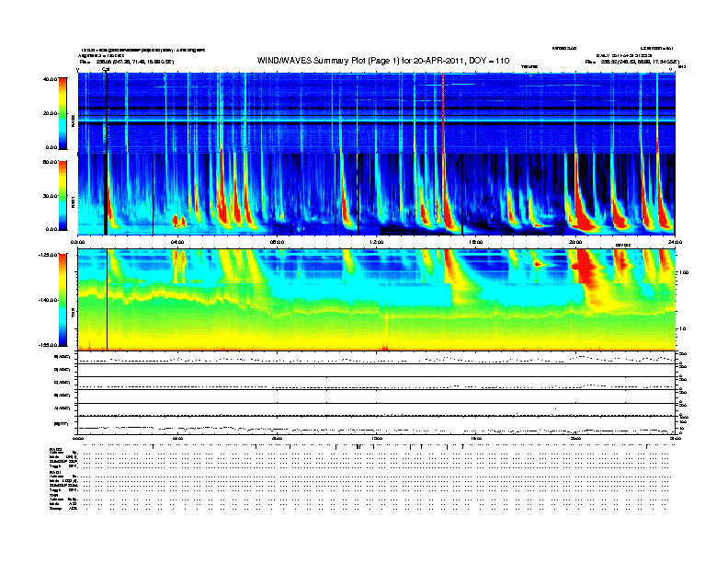Click the RAD1 vertical axis label
728x563 pixels.
[73, 201]
